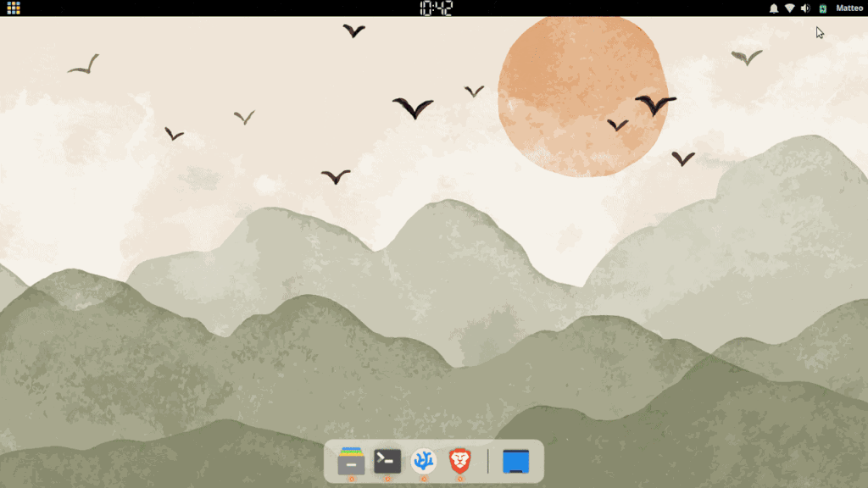Open the battery charging indicator
Screen dimensions: 868x488
(x=822, y=8)
